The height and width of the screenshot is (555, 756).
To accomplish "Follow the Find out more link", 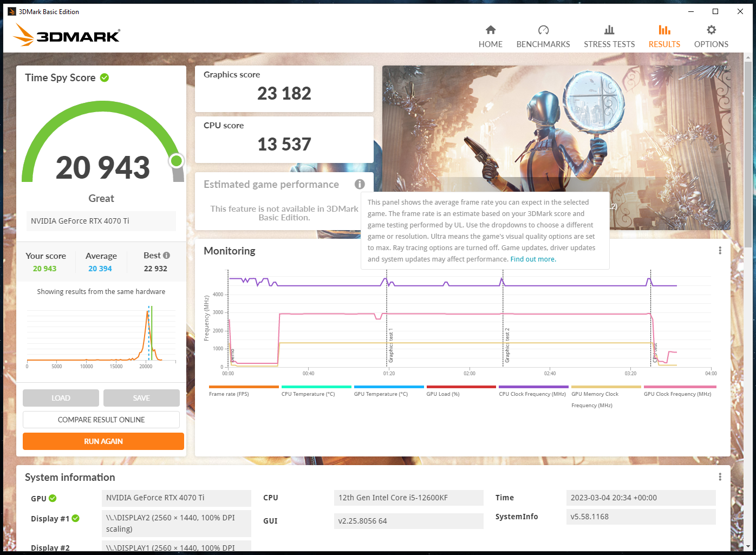I will click(533, 259).
